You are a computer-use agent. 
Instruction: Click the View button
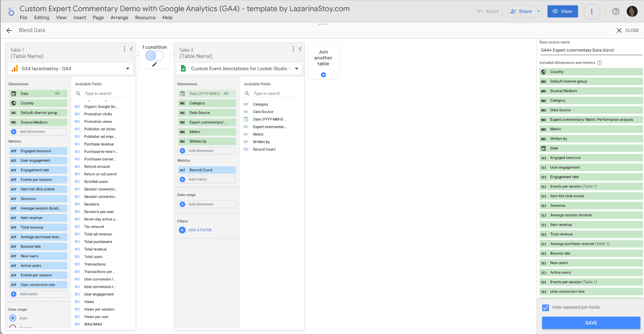coord(562,11)
